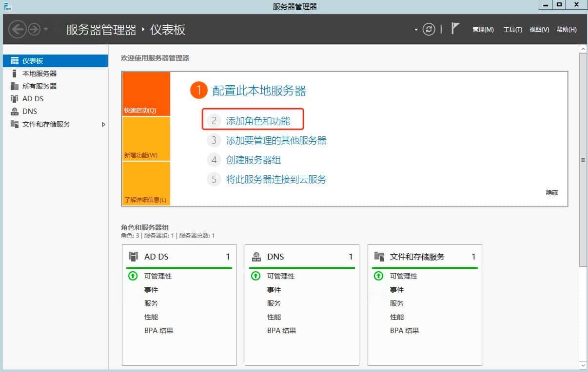Click the vertical scrollbar up arrow

[x=583, y=49]
